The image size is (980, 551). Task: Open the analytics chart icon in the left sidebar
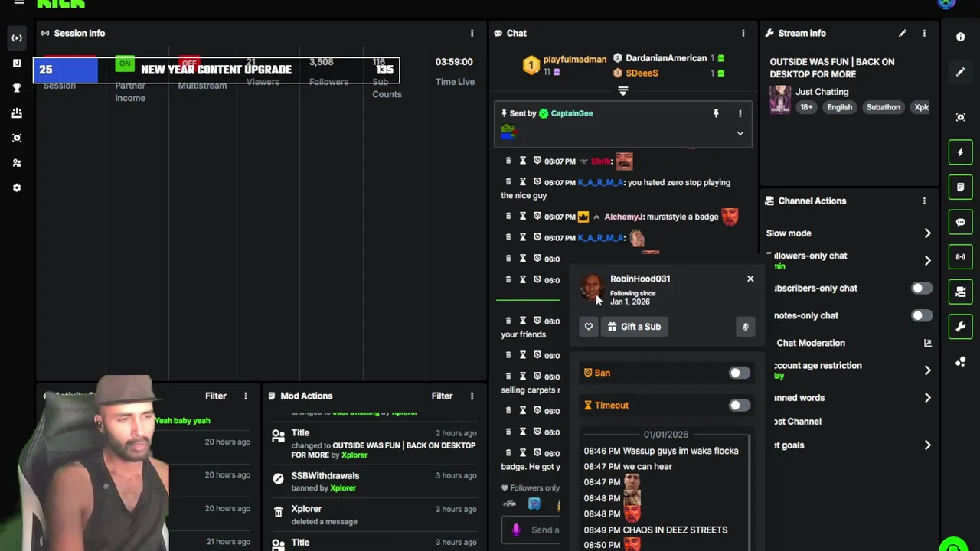click(x=17, y=63)
